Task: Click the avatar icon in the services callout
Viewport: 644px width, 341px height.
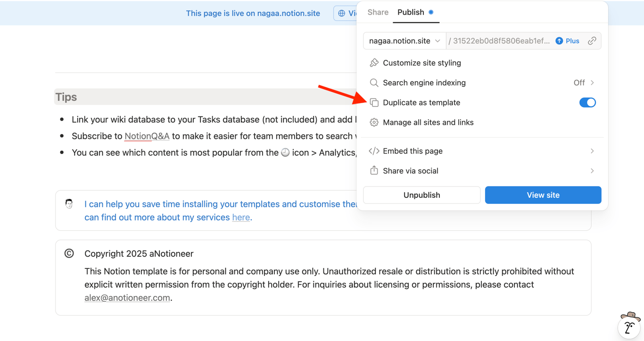Action: click(x=69, y=204)
